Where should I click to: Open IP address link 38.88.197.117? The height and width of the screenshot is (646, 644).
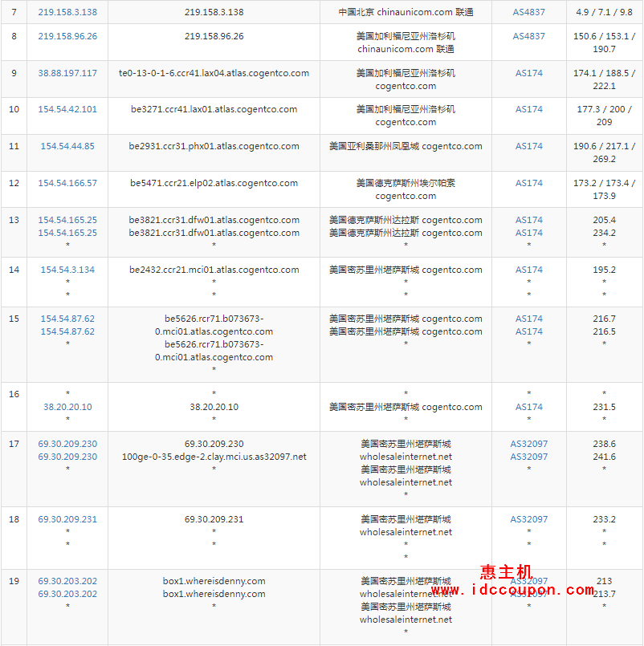click(x=67, y=74)
